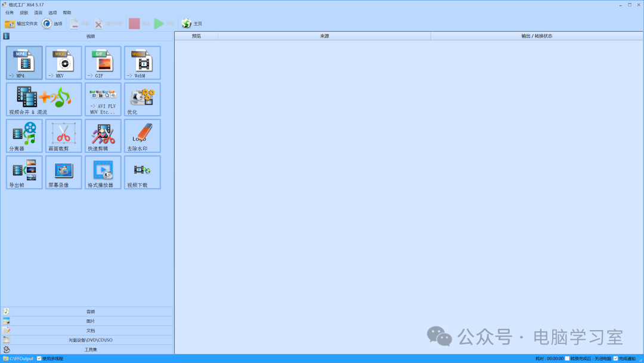This screenshot has height=363, width=644.
Task: Select the MP4 conversion icon
Action: coord(24,63)
